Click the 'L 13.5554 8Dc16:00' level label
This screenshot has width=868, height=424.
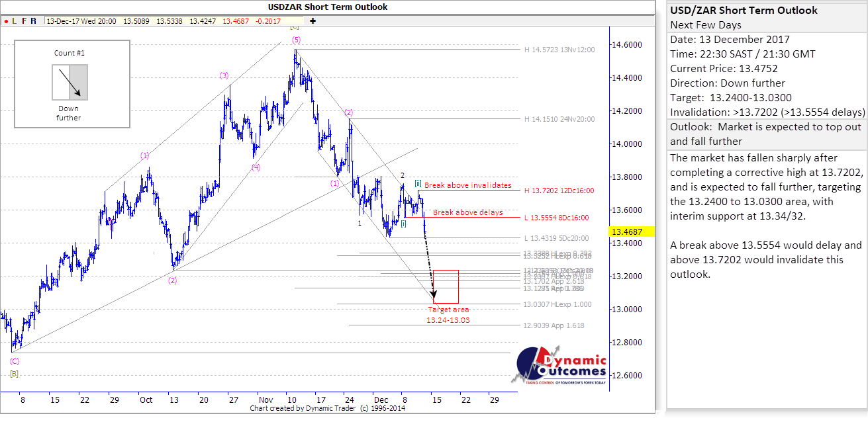[557, 218]
